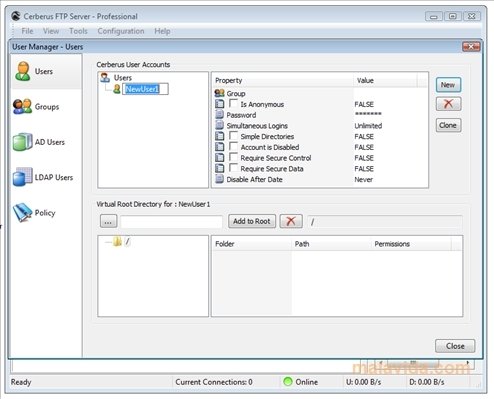Click the Simultaneous Logins page icon
The width and height of the screenshot is (494, 399).
[219, 125]
